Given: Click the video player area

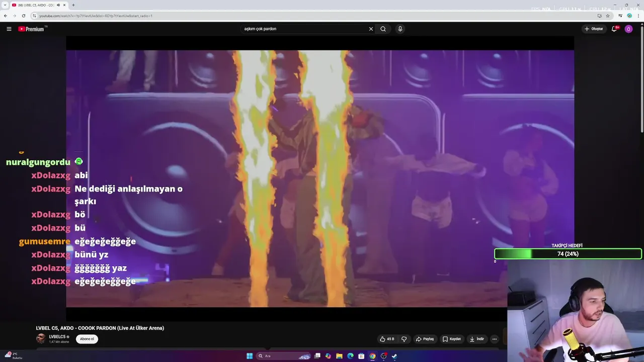Looking at the screenshot, I should click(320, 178).
